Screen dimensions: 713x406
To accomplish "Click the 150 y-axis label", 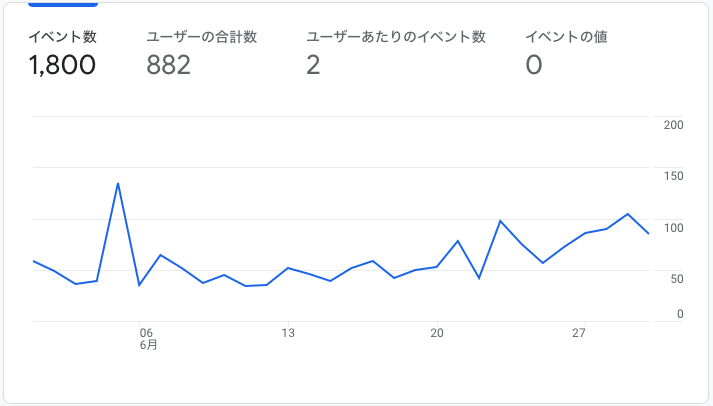I will pos(673,176).
